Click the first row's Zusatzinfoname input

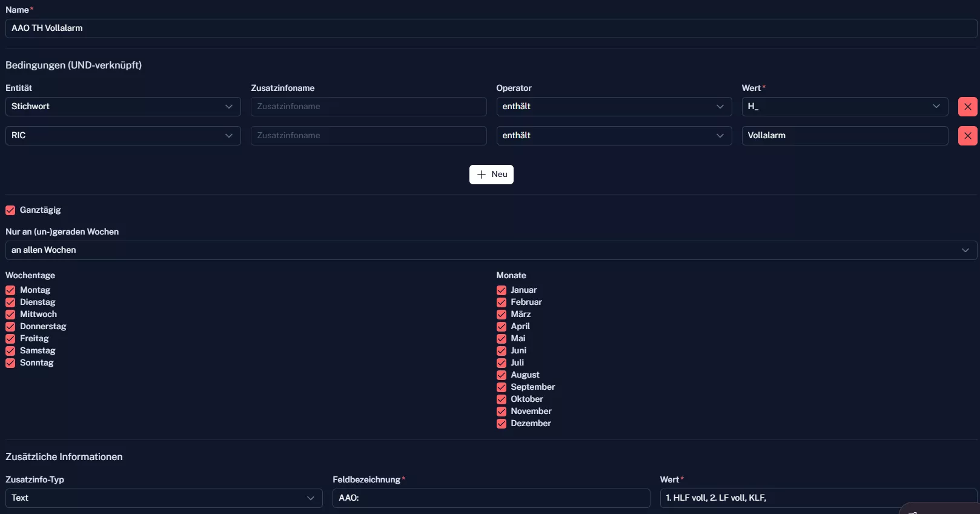point(368,107)
